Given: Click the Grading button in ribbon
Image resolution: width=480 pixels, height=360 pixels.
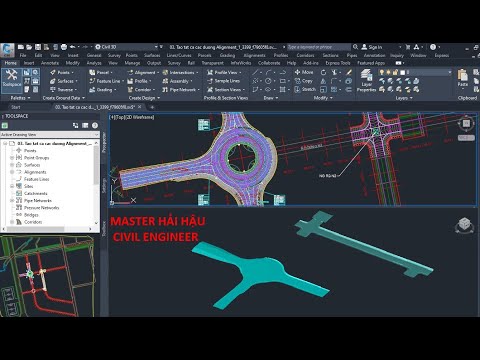Looking at the screenshot, I should pyautogui.click(x=103, y=89).
